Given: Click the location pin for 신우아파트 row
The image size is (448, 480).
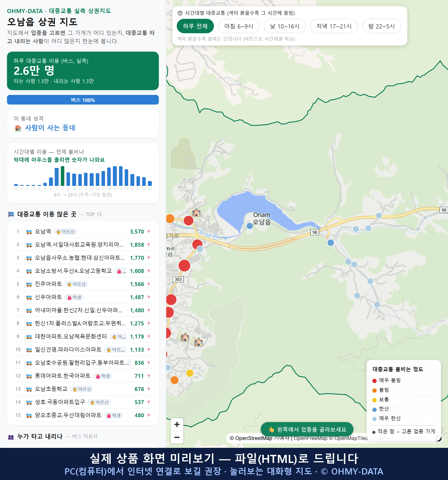Looking at the screenshot, I should point(149,297).
